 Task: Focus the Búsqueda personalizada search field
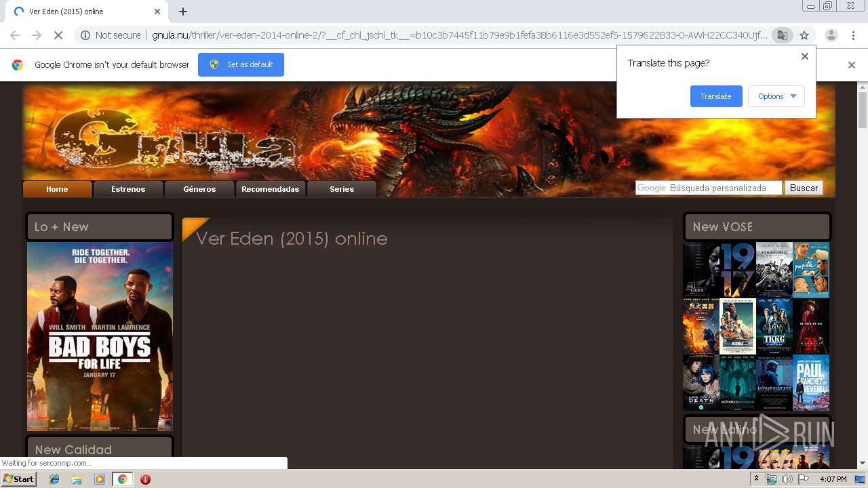click(x=709, y=188)
